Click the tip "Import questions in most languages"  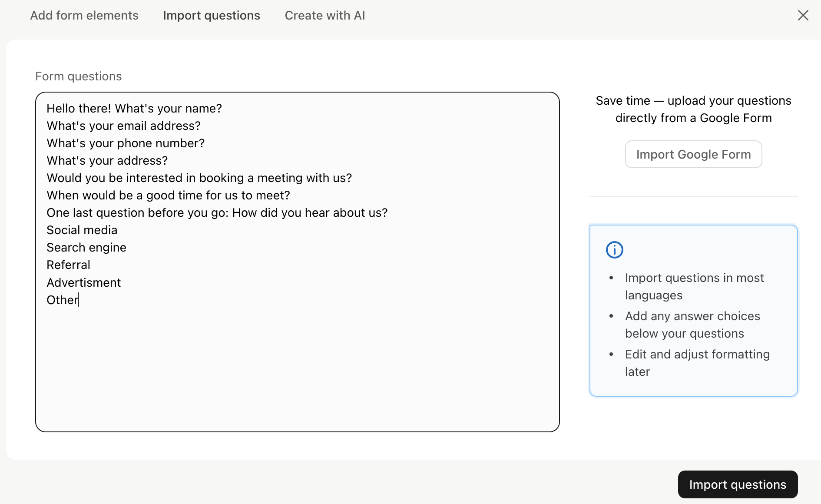[x=694, y=286]
